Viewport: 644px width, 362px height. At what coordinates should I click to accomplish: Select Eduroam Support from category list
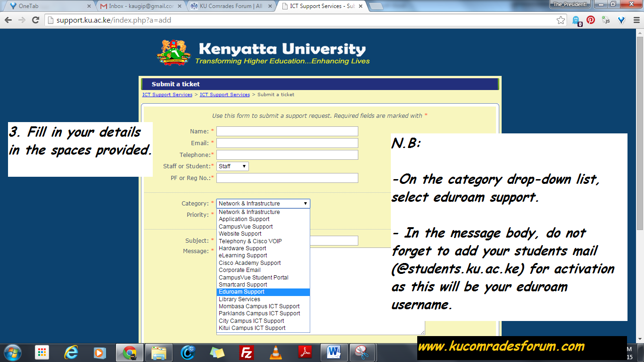pos(263,292)
